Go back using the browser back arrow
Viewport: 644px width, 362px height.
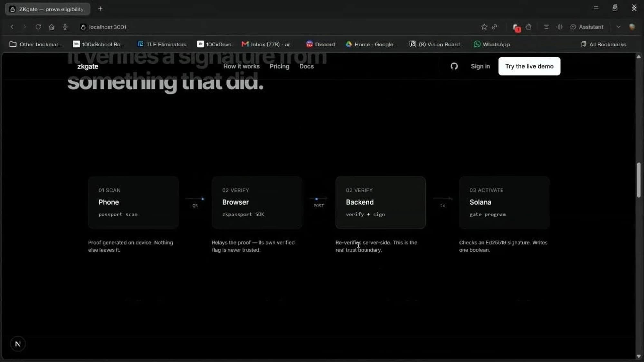pyautogui.click(x=12, y=27)
